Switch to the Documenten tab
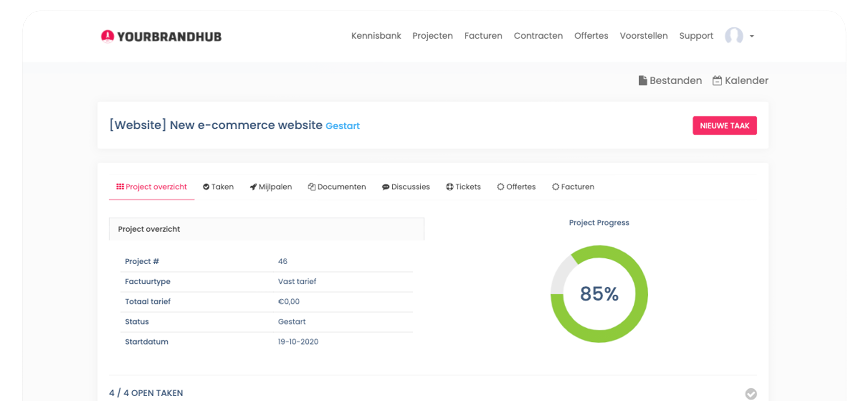This screenshot has height=401, width=868. point(337,187)
